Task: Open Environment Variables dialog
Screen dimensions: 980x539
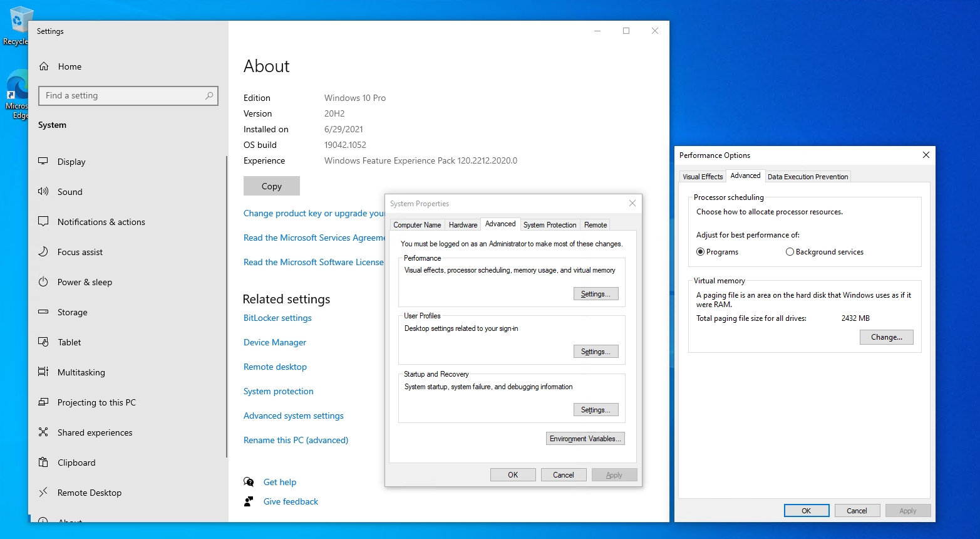Action: click(585, 439)
